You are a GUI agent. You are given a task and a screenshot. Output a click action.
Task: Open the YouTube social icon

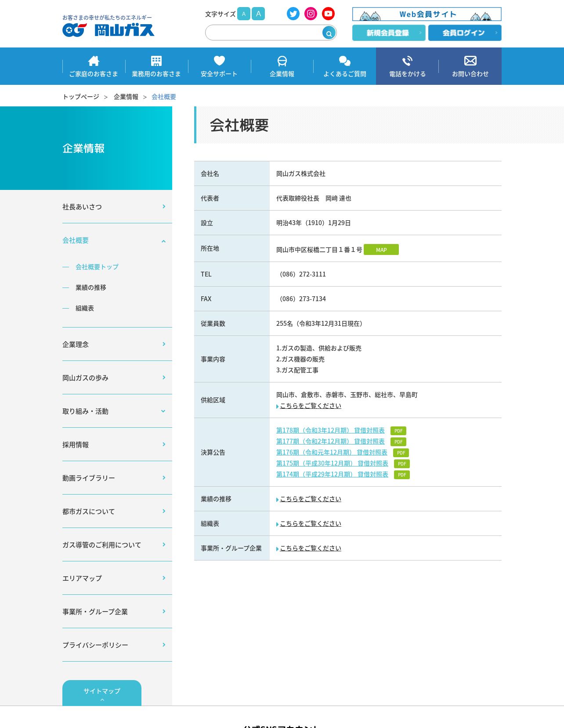[x=328, y=14]
